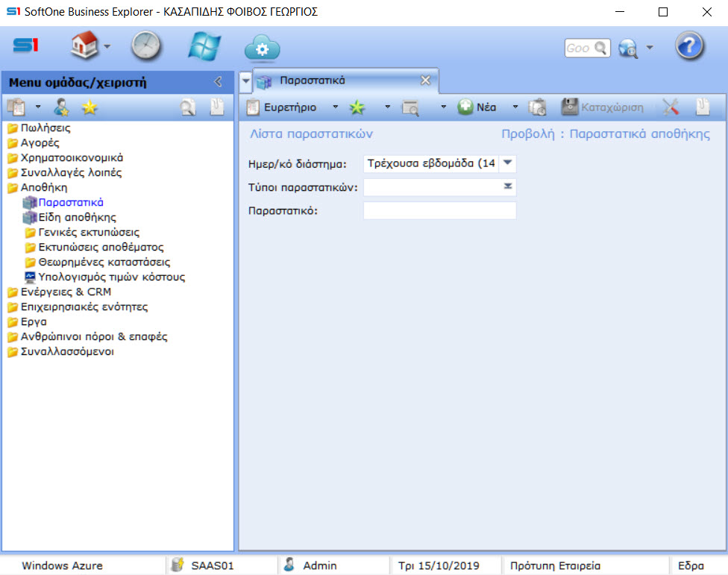728x575 pixels.
Task: Click the Ευρετήριο toolbar button
Action: (281, 107)
